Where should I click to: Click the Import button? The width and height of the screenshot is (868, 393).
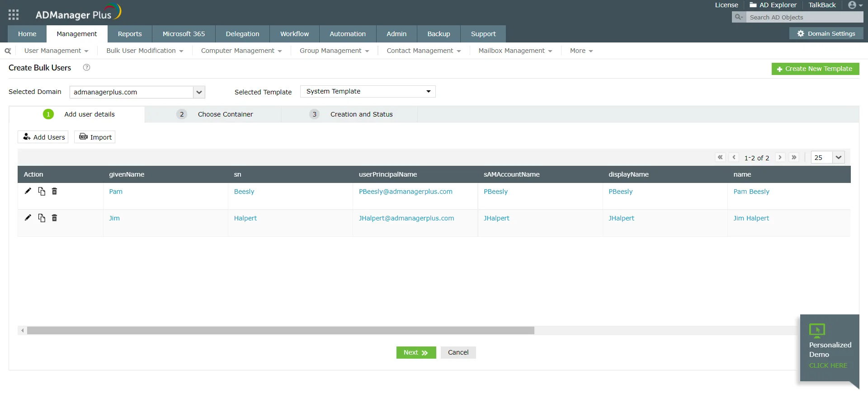95,137
